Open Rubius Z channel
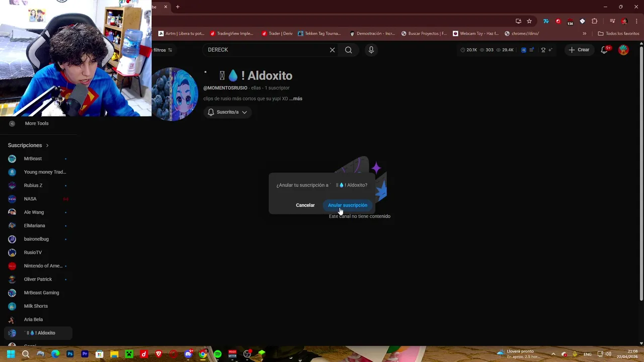The height and width of the screenshot is (362, 644). click(x=38, y=186)
